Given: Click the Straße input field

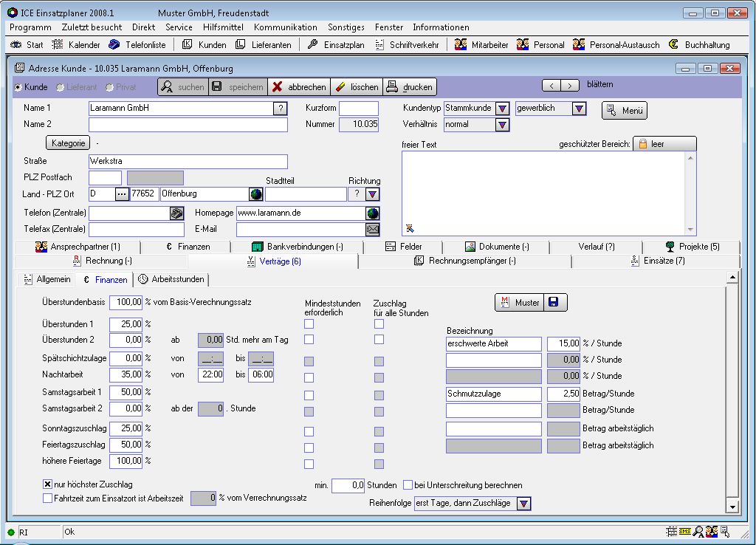Looking at the screenshot, I should 188,161.
